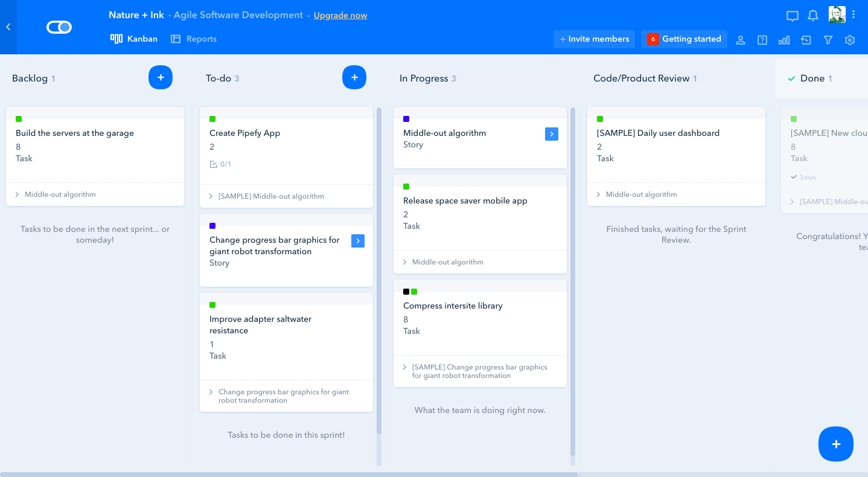Click the filter funnel icon
This screenshot has width=868, height=477.
[828, 40]
